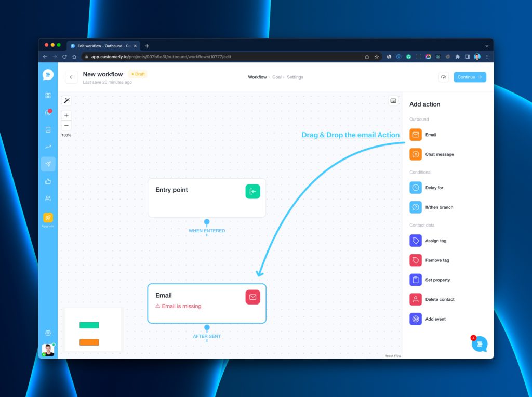Image resolution: width=532 pixels, height=397 pixels.
Task: Select the If/then branch action
Action: (431, 207)
